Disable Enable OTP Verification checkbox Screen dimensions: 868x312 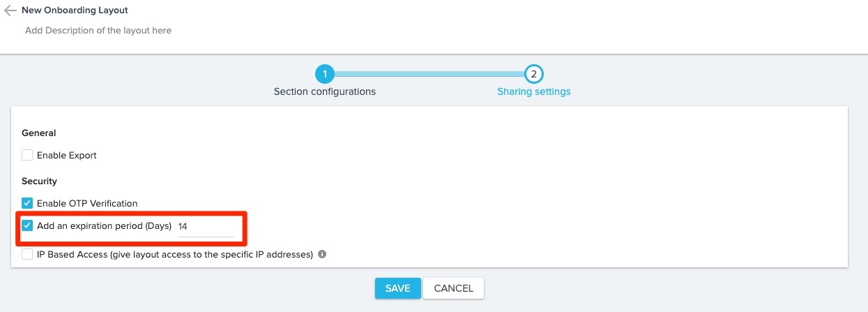click(27, 203)
